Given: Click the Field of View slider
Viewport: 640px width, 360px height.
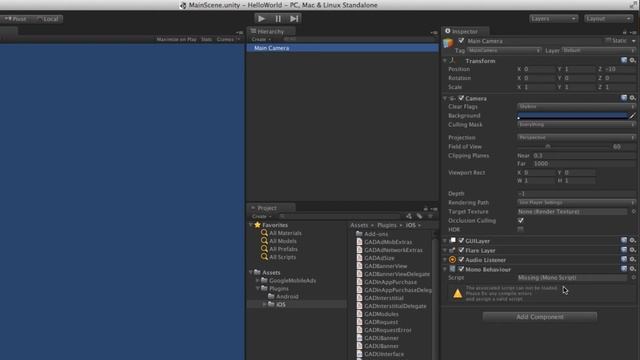Looking at the screenshot, I should 564,147.
